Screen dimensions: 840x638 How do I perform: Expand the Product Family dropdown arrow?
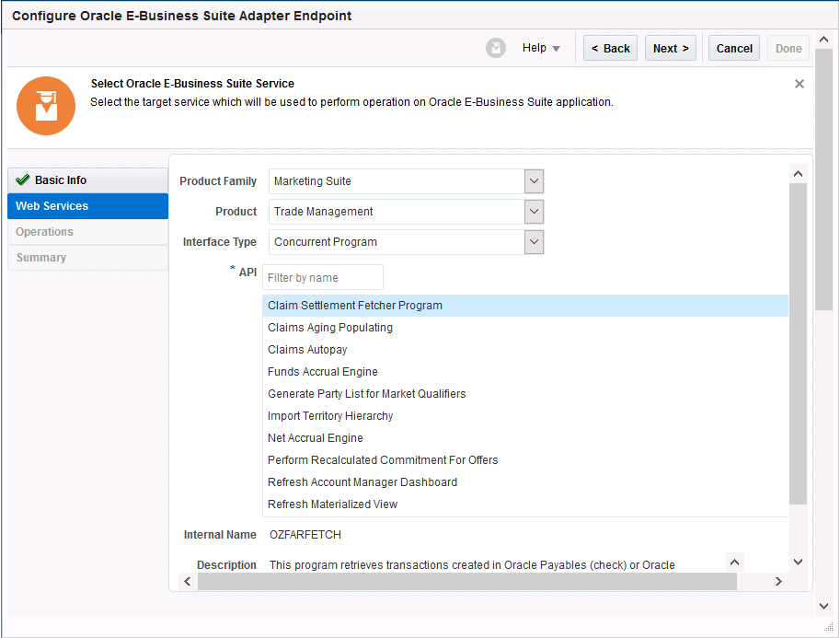coord(534,181)
